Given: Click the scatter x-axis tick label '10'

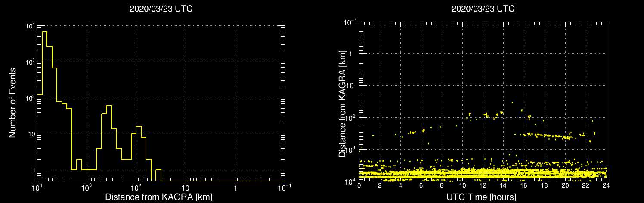Looking at the screenshot, I should tap(462, 186).
